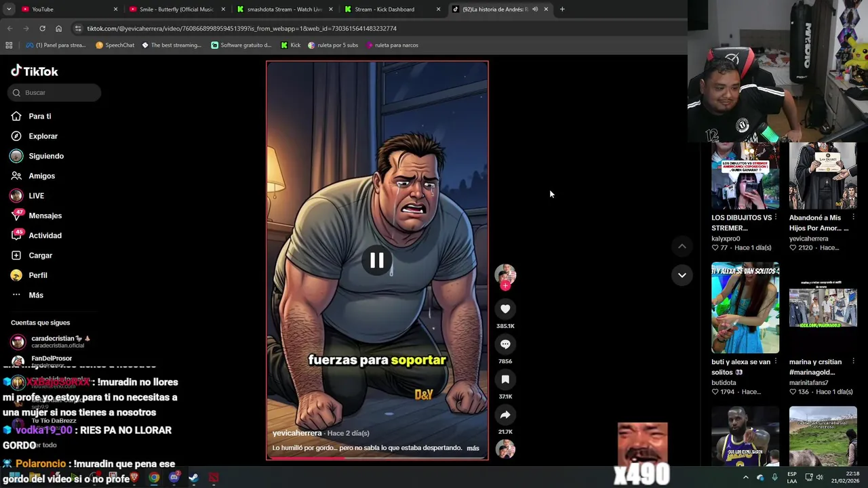Open the spinning sound disc
This screenshot has height=488, width=868.
[x=505, y=449]
